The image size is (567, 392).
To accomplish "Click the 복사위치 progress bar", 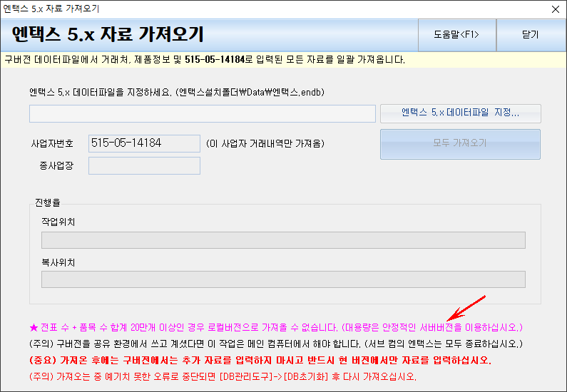I will (x=283, y=279).
